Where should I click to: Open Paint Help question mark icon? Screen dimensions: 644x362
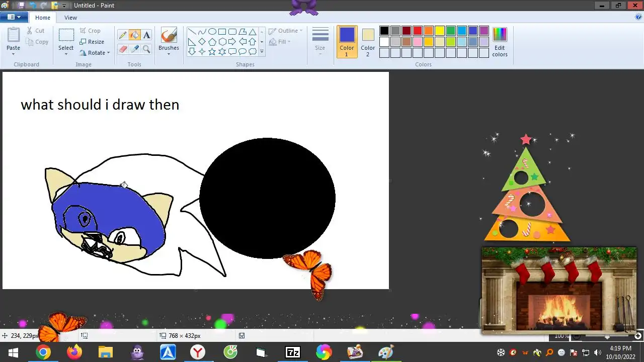pos(638,17)
